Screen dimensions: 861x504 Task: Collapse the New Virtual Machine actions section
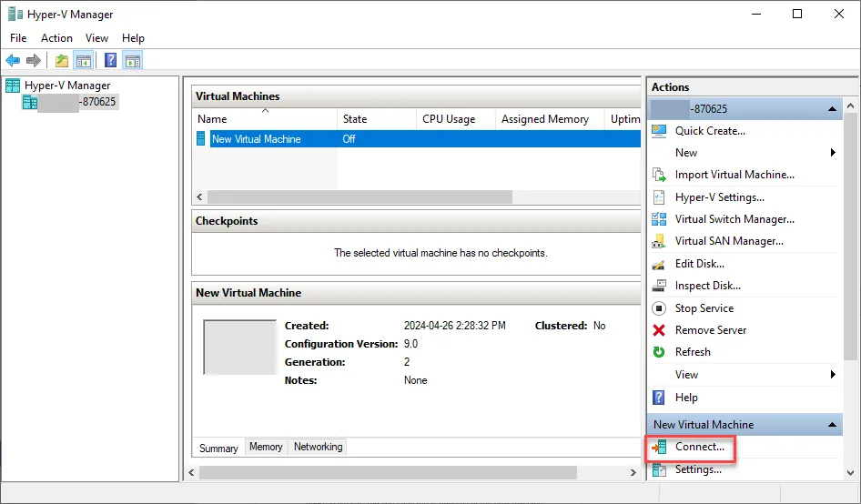coord(832,424)
